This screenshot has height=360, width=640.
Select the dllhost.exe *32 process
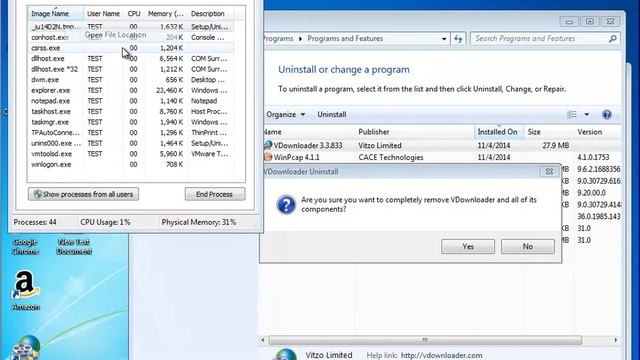pyautogui.click(x=131, y=69)
